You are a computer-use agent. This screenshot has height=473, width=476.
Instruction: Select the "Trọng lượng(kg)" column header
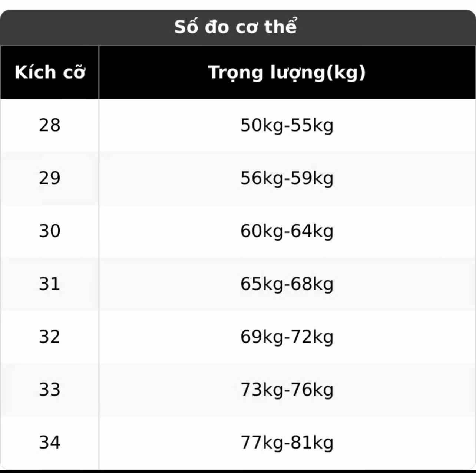(287, 72)
